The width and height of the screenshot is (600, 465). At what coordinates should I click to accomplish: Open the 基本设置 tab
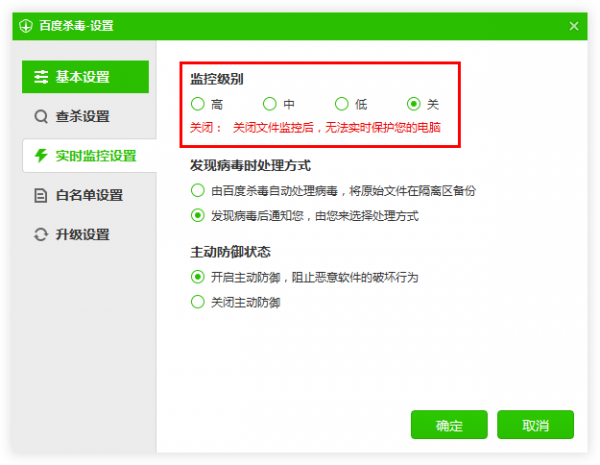pos(85,77)
